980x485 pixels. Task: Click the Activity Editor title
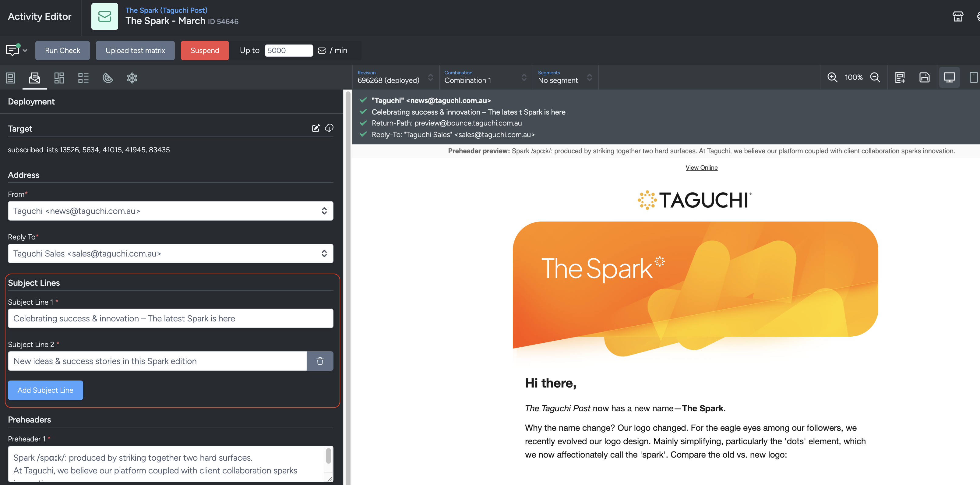click(40, 16)
